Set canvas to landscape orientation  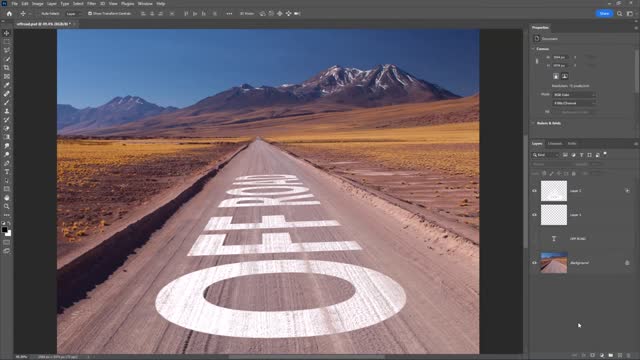pos(564,76)
